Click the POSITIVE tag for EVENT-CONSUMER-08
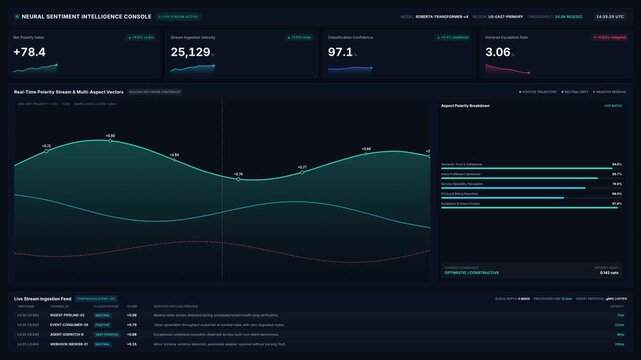The width and height of the screenshot is (641, 360). 102,325
